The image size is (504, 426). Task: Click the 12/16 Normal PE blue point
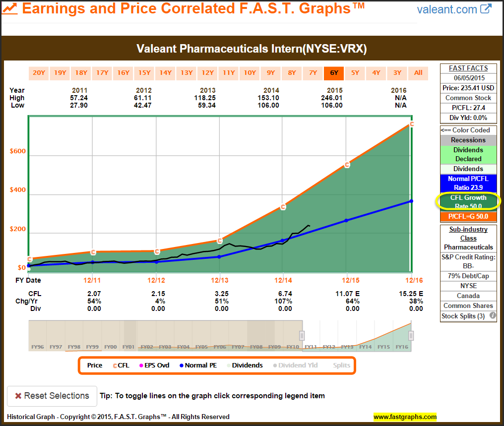[x=411, y=201]
